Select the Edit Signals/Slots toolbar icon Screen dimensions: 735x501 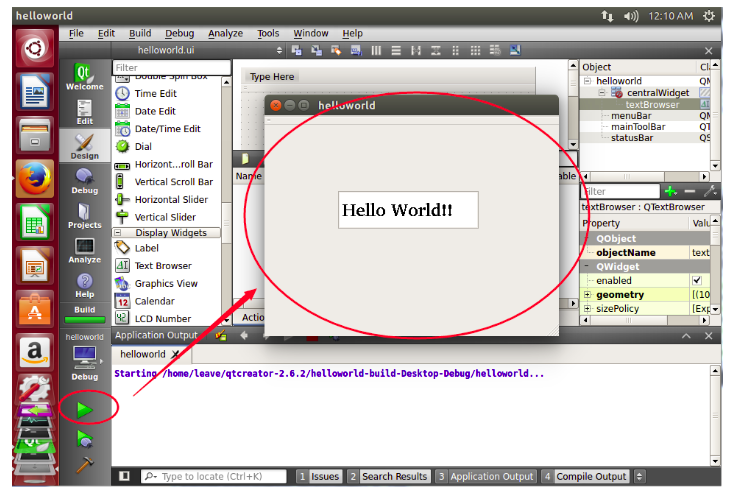[x=316, y=50]
